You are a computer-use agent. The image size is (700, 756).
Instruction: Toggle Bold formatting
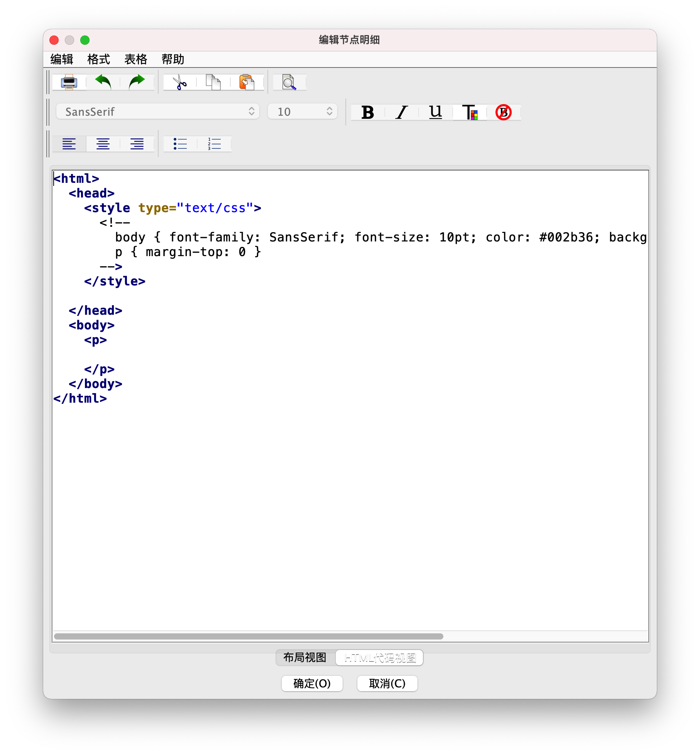pyautogui.click(x=367, y=112)
